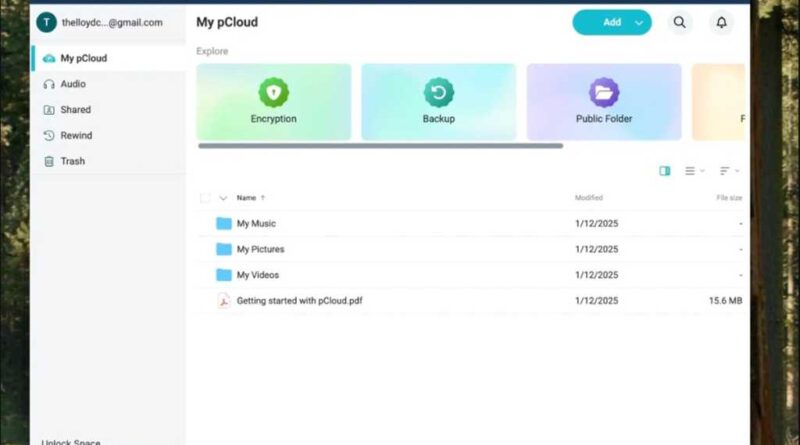Expand the Add button dropdown arrow
800x445 pixels.
(639, 23)
